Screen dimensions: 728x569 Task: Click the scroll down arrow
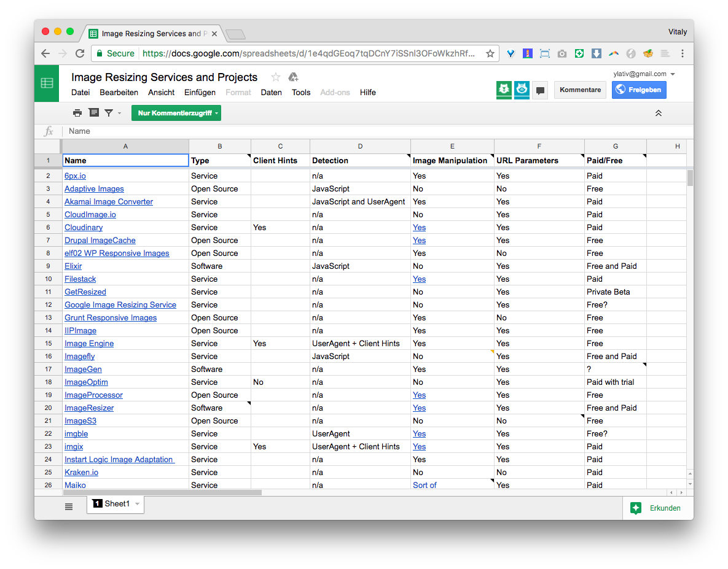[691, 484]
